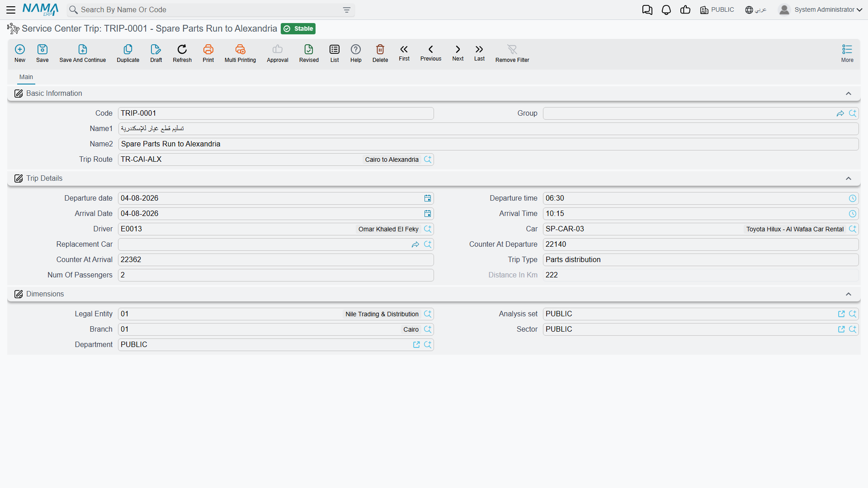868x488 pixels.
Task: Search the Driver lookup icon
Action: pyautogui.click(x=428, y=229)
